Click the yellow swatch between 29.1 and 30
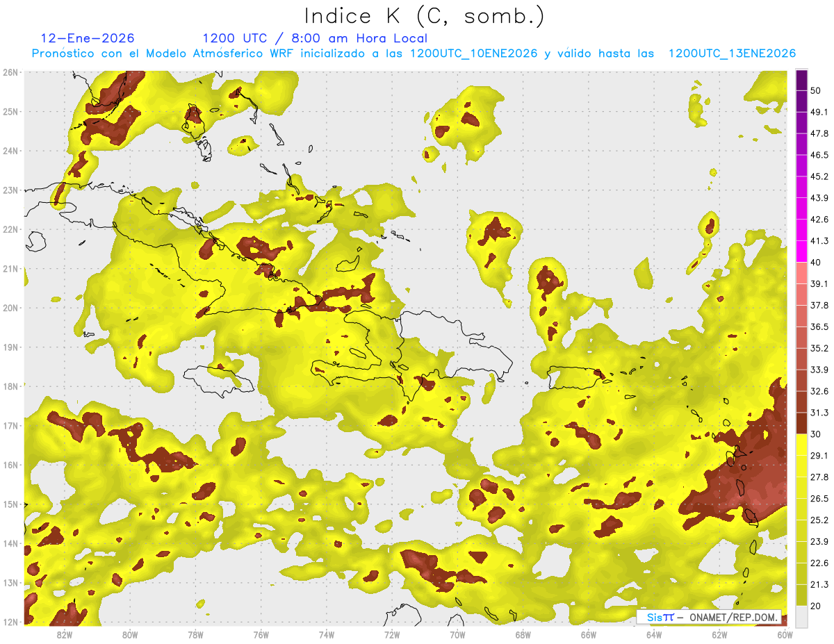Viewport: 834px width, 644px height. point(802,445)
